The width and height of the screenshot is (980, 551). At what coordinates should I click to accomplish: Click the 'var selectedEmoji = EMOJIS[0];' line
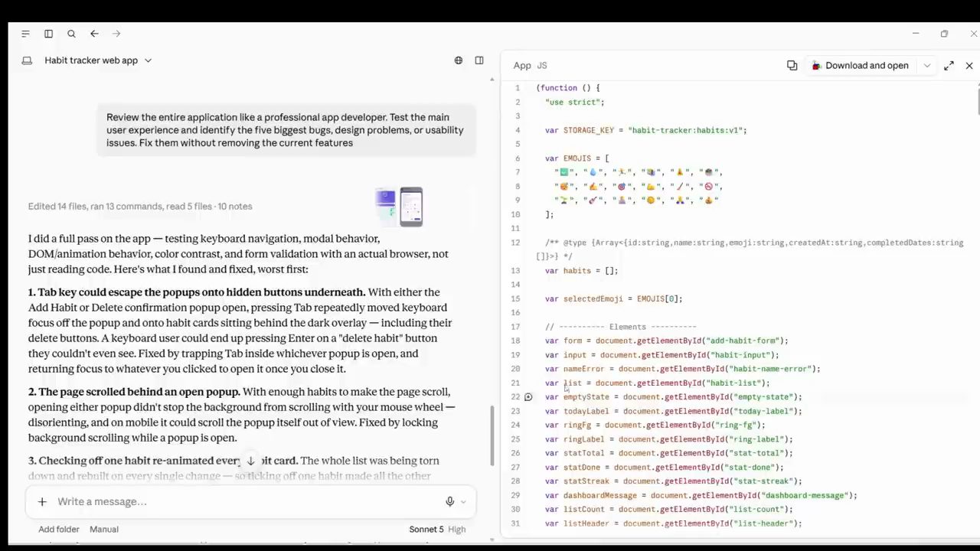613,299
